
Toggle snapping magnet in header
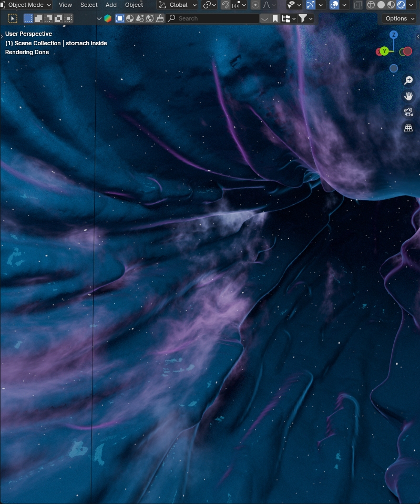(x=226, y=5)
